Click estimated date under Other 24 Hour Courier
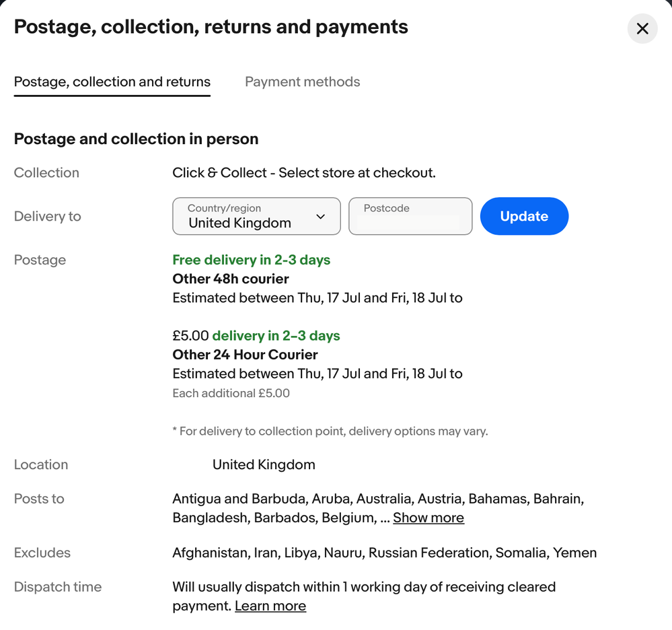 pyautogui.click(x=317, y=374)
